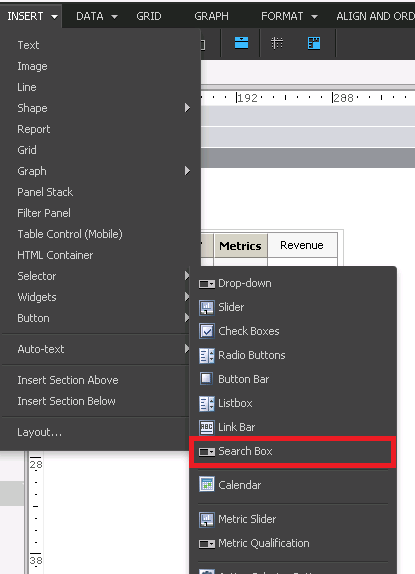Select Panel Stack from Insert menu
The image size is (415, 574).
click(45, 192)
